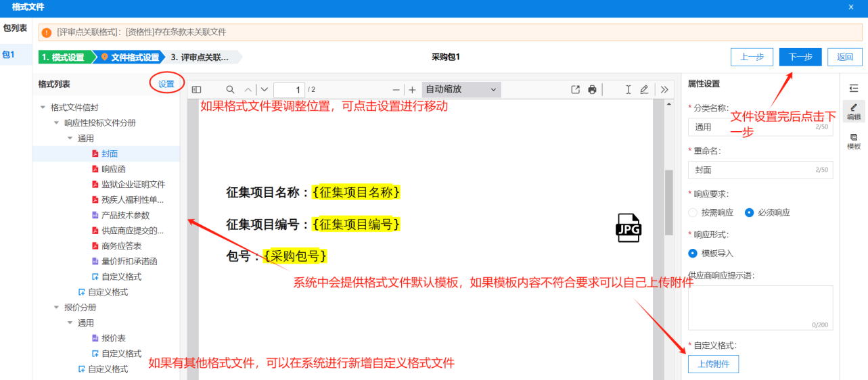The width and height of the screenshot is (868, 380).
Task: Click the PDF icon beside 监狱企业证明文件
Action: tap(95, 184)
